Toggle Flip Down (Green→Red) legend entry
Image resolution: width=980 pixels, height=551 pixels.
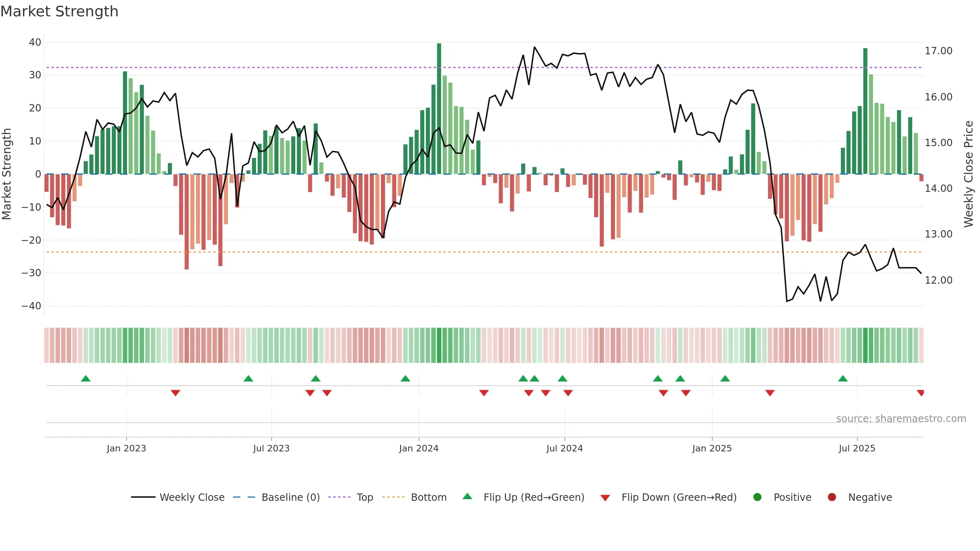[x=668, y=497]
